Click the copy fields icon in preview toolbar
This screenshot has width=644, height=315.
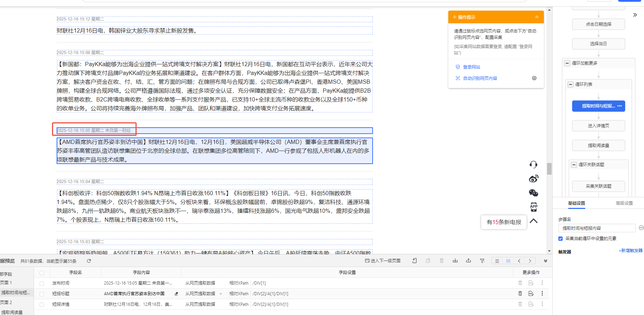(428, 261)
